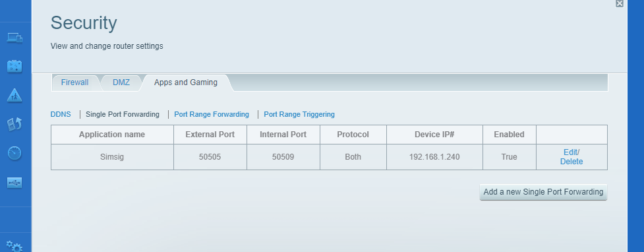The width and height of the screenshot is (644, 252).
Task: Open the Connectivity gears icon
Action: point(14,246)
